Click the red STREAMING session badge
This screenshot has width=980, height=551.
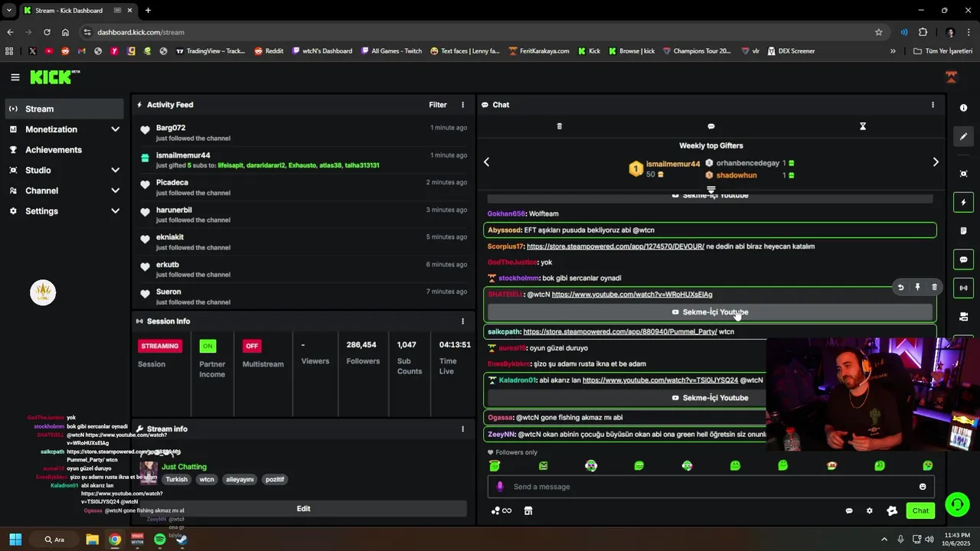160,346
